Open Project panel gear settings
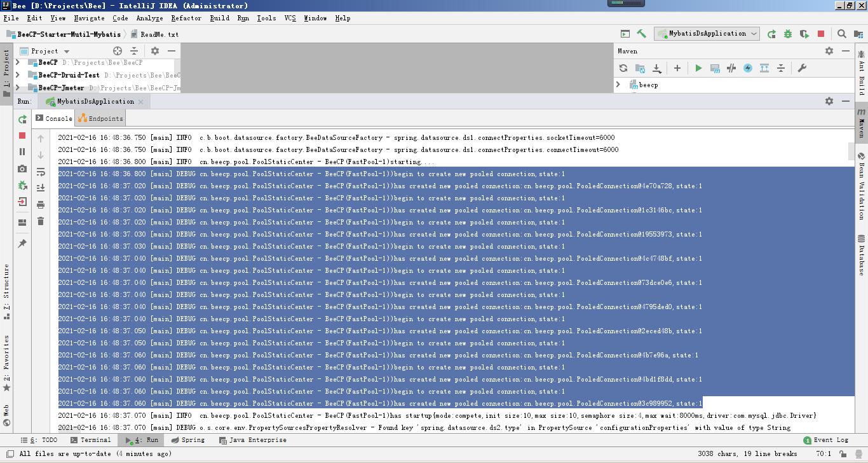Viewport: 868px width, 463px height. tap(155, 51)
